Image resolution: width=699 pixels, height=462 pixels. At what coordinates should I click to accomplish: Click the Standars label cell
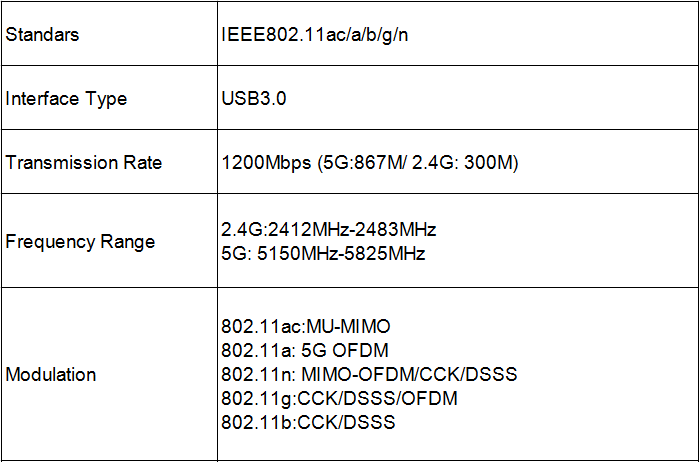tap(109, 34)
